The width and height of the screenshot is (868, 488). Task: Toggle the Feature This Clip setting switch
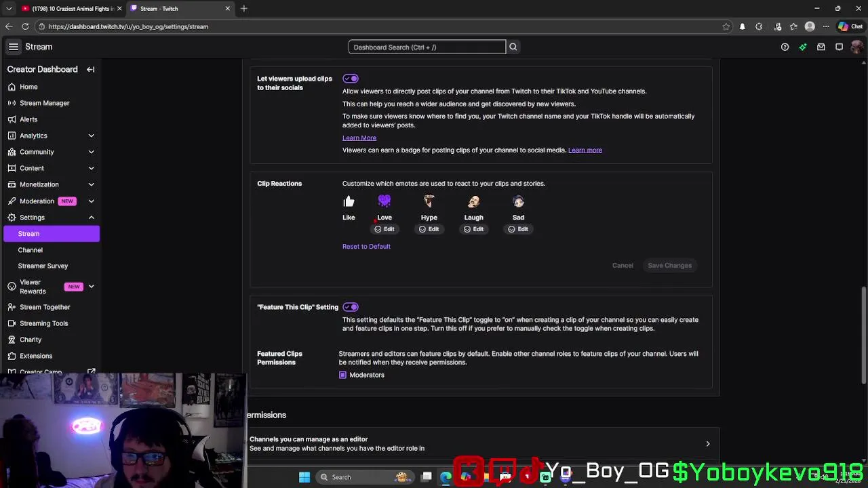tap(351, 307)
